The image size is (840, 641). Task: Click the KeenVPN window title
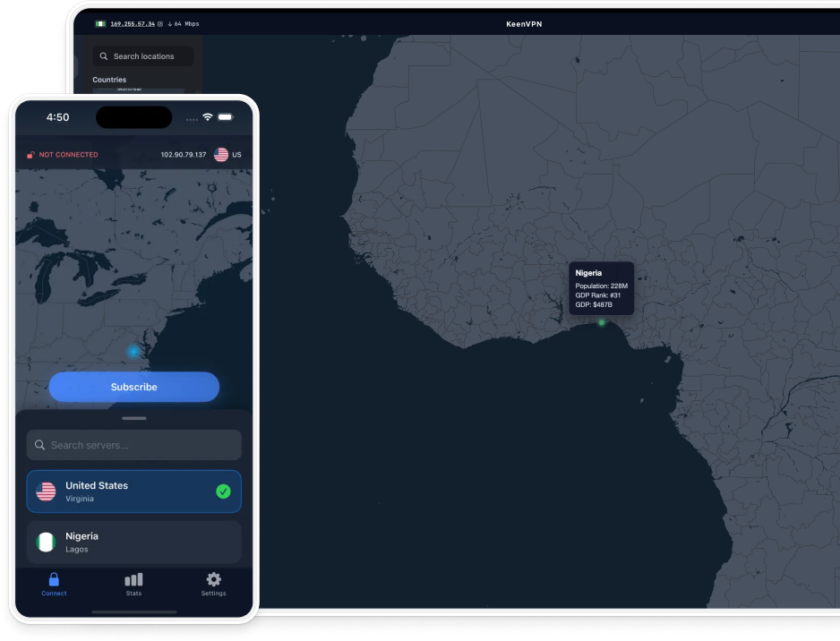(524, 24)
